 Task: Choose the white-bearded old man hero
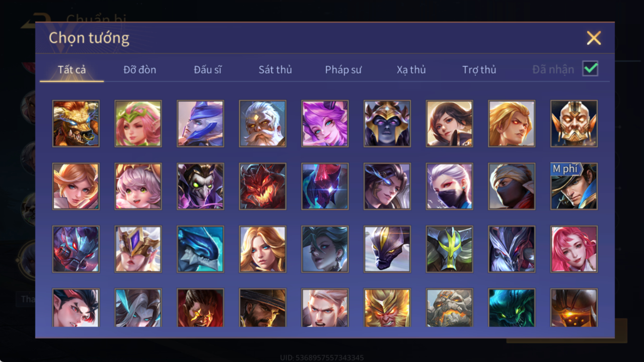pos(263,124)
